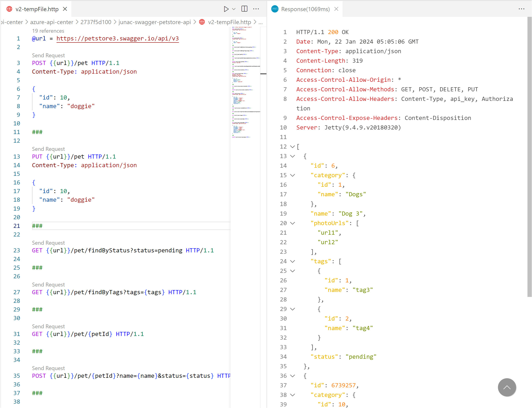Close the v2-tempFile.http tab

65,9
